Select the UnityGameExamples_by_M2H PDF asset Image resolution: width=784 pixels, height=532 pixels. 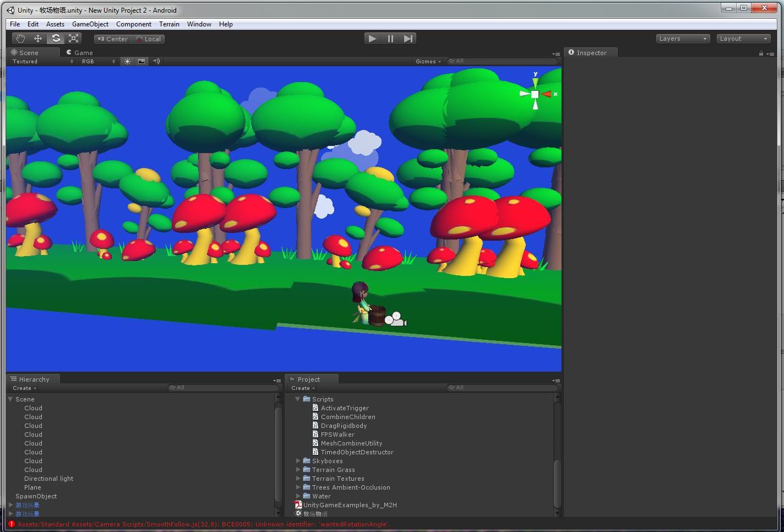tap(346, 505)
